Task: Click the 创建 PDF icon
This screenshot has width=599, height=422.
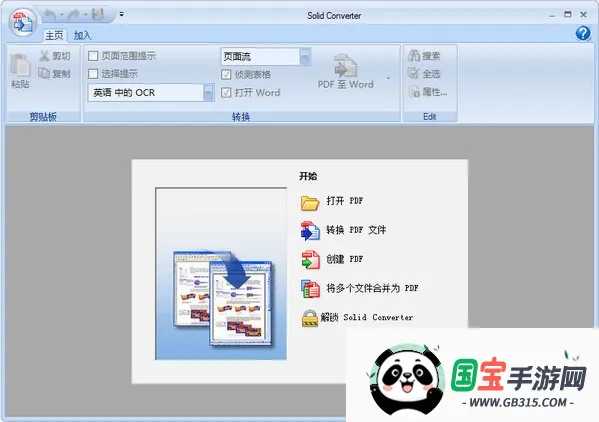Action: (310, 260)
